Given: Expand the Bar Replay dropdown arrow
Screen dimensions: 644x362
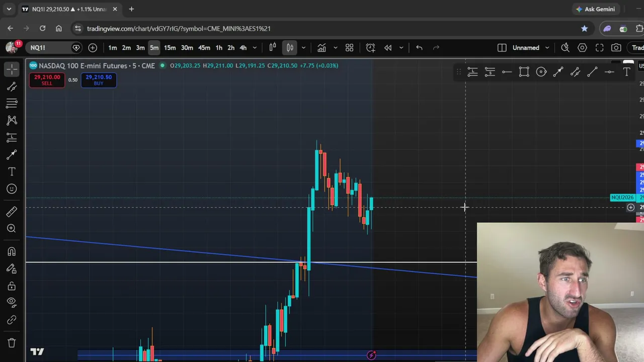Looking at the screenshot, I should click(x=401, y=48).
